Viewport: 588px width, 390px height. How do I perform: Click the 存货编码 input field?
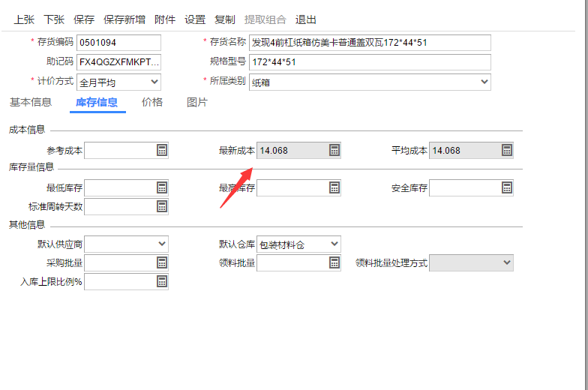click(118, 43)
